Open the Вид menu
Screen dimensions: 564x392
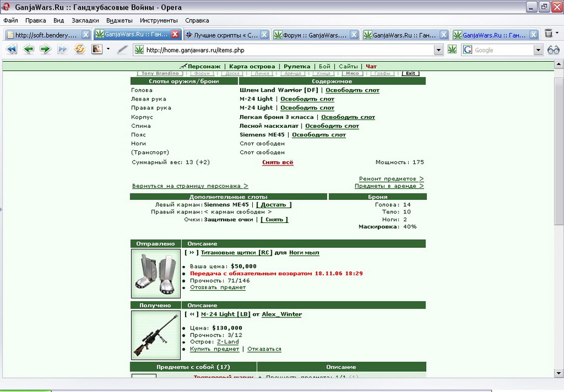(x=58, y=21)
